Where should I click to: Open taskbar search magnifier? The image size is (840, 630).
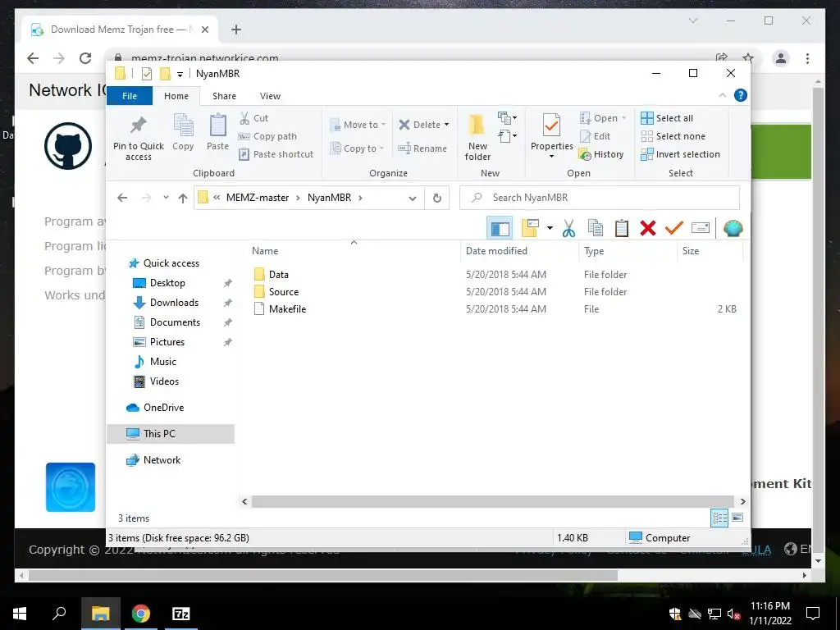coord(59,614)
